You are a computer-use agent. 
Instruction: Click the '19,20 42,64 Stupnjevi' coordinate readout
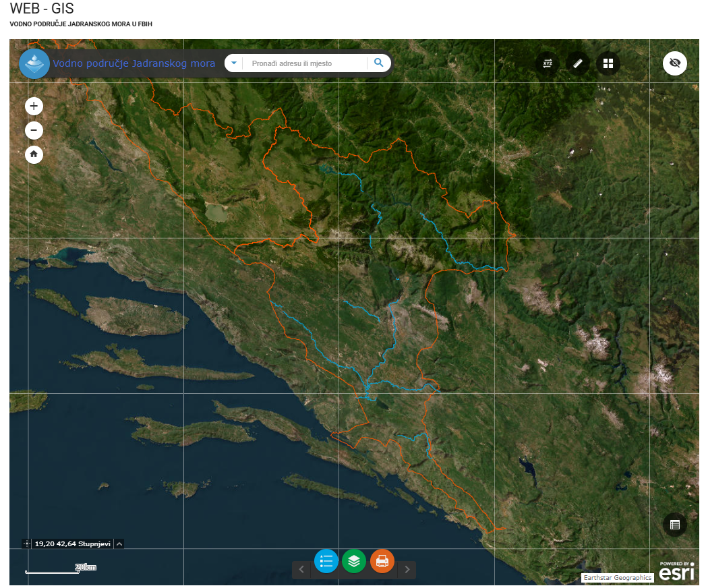click(73, 544)
